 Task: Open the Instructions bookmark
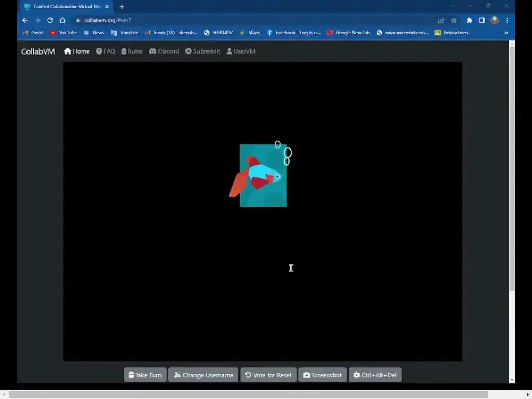click(451, 33)
